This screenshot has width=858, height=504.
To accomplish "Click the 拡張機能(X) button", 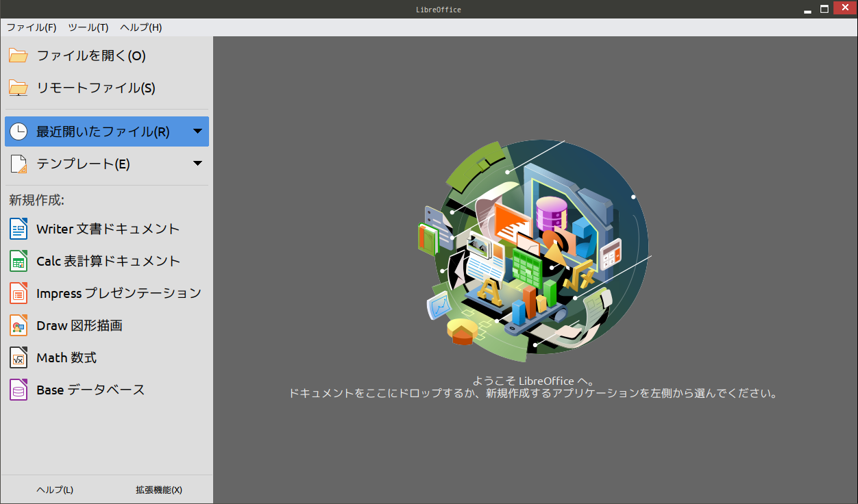I will pyautogui.click(x=159, y=490).
